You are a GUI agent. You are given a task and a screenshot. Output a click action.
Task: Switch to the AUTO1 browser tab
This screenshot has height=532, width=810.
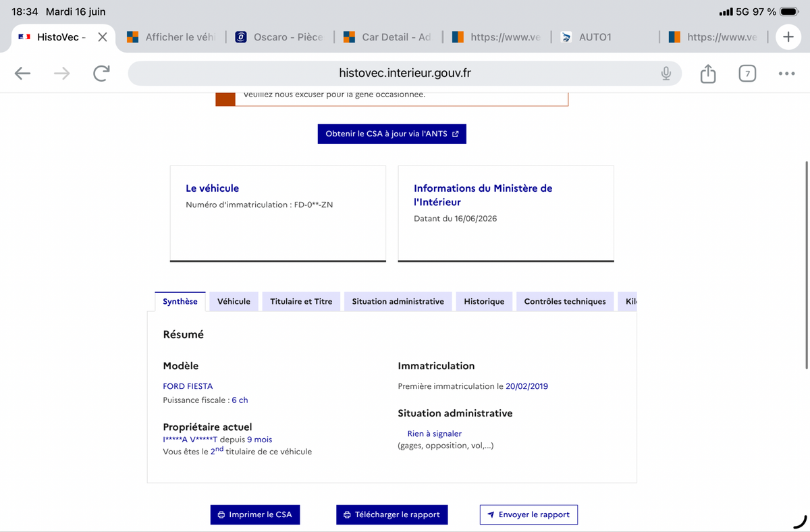coord(605,37)
